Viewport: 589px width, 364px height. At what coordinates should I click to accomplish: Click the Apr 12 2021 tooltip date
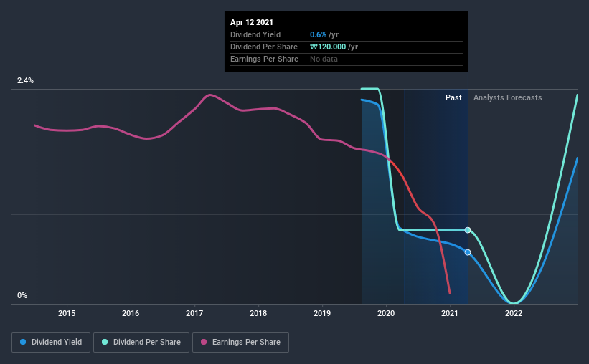pyautogui.click(x=252, y=22)
